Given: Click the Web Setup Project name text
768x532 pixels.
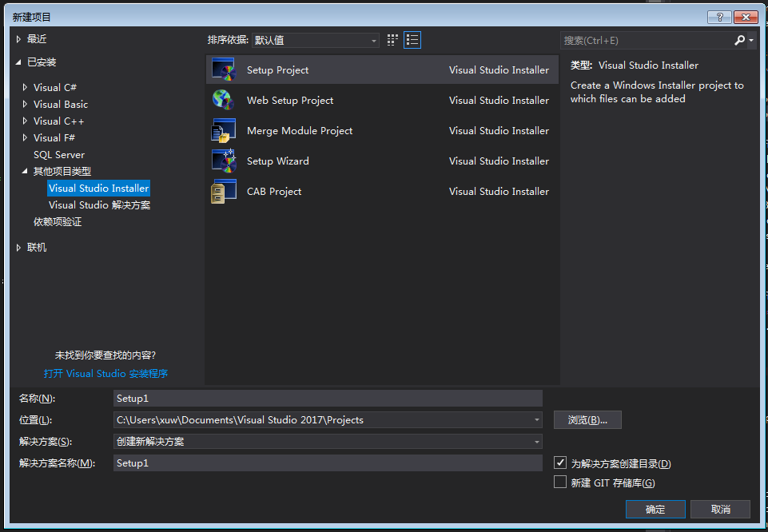Looking at the screenshot, I should 290,101.
